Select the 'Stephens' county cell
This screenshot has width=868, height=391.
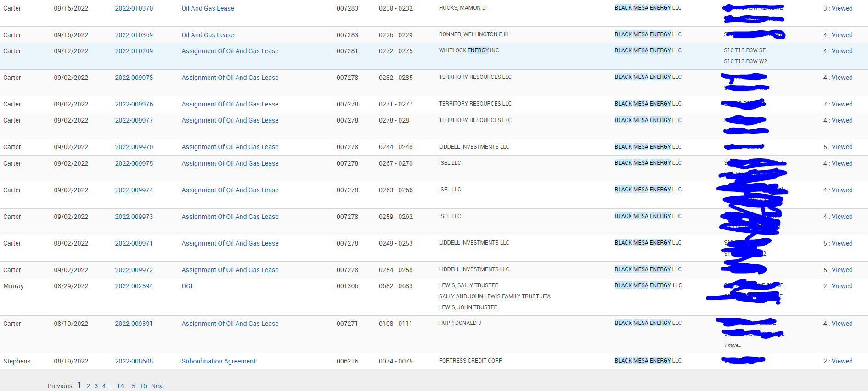(17, 361)
